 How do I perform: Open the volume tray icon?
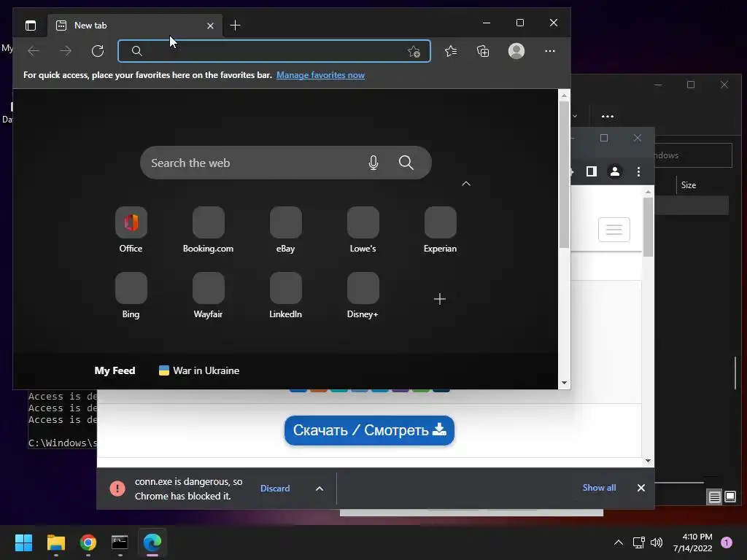(x=657, y=542)
